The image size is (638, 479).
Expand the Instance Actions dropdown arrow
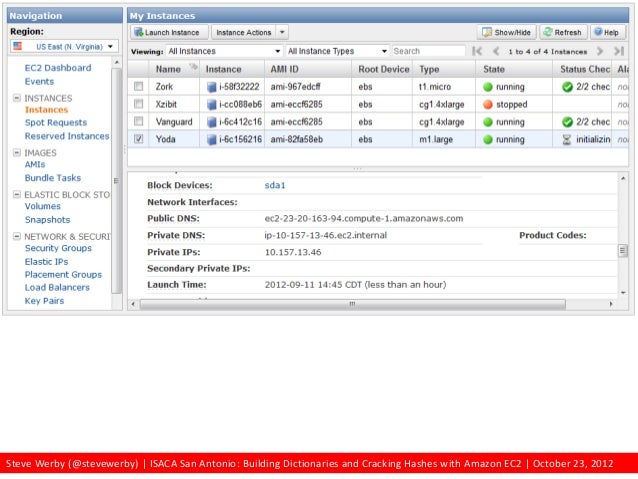(x=282, y=32)
